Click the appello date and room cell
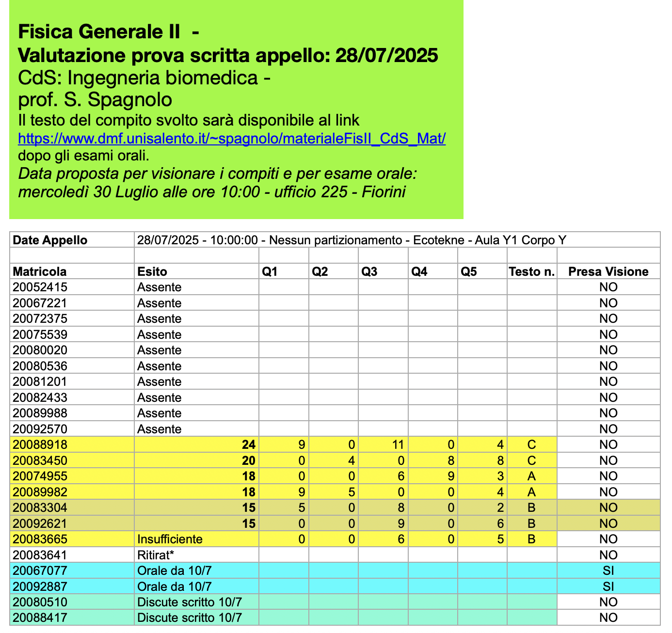This screenshot has width=672, height=633. pos(351,240)
